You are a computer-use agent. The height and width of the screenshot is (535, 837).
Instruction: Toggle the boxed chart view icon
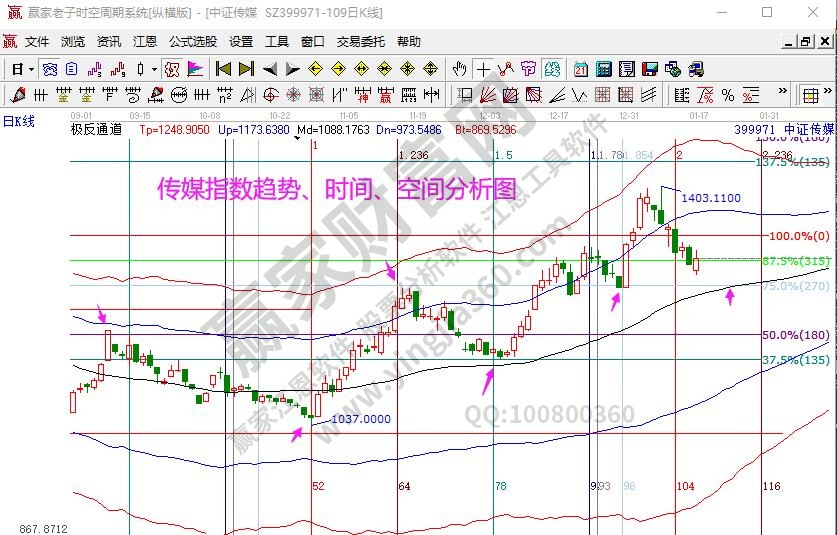(49, 69)
